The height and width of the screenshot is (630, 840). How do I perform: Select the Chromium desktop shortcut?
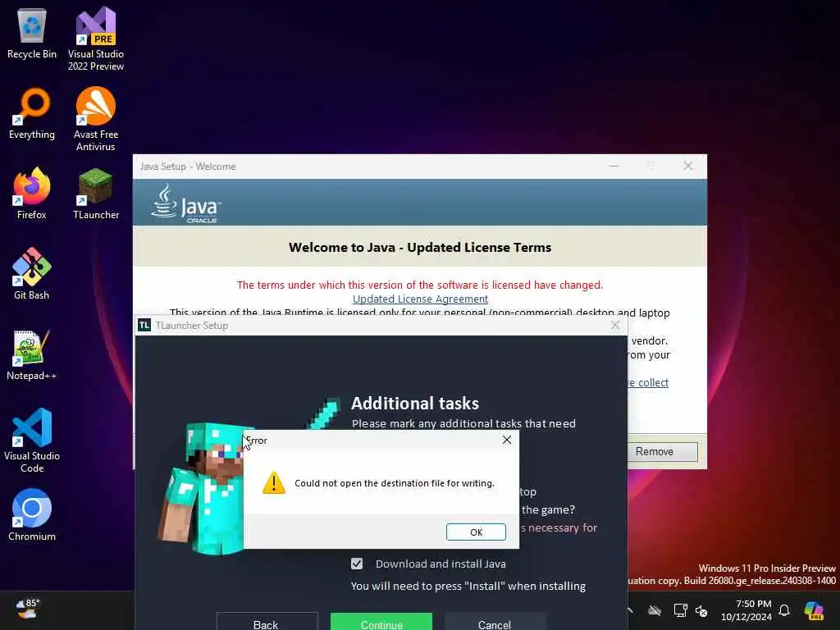(x=32, y=515)
